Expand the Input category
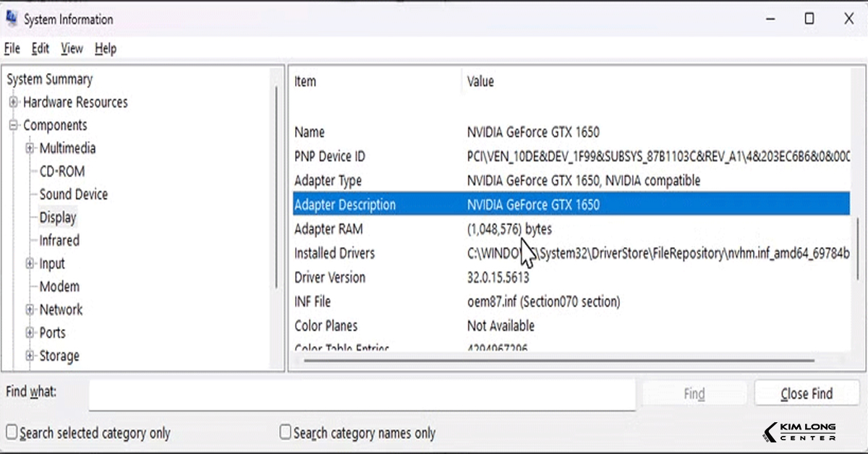This screenshot has width=868, height=454. tap(29, 263)
